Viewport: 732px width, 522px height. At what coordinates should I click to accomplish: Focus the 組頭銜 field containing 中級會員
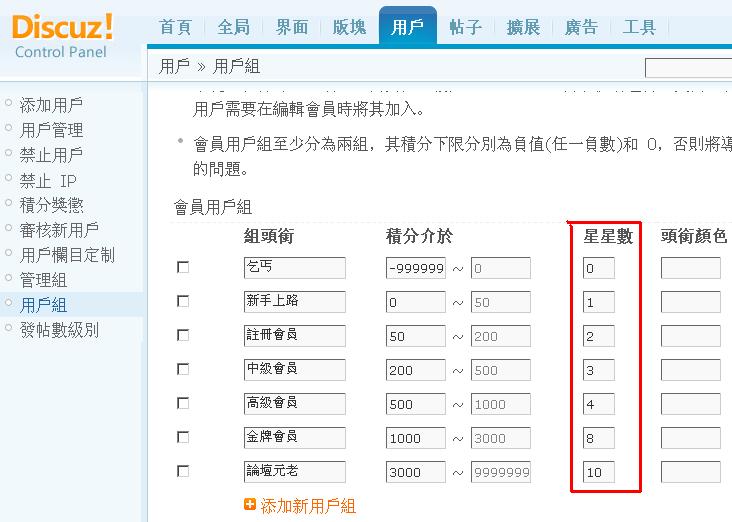pos(294,370)
